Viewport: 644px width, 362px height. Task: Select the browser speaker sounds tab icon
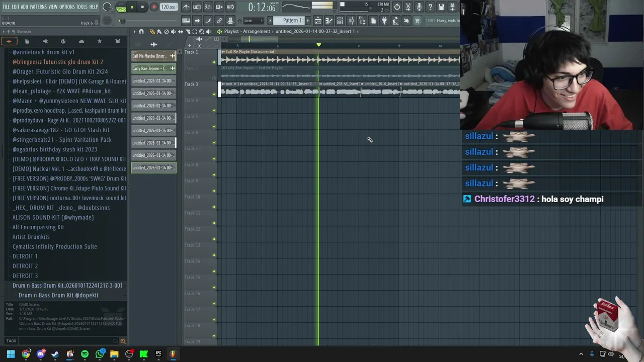[x=45, y=41]
